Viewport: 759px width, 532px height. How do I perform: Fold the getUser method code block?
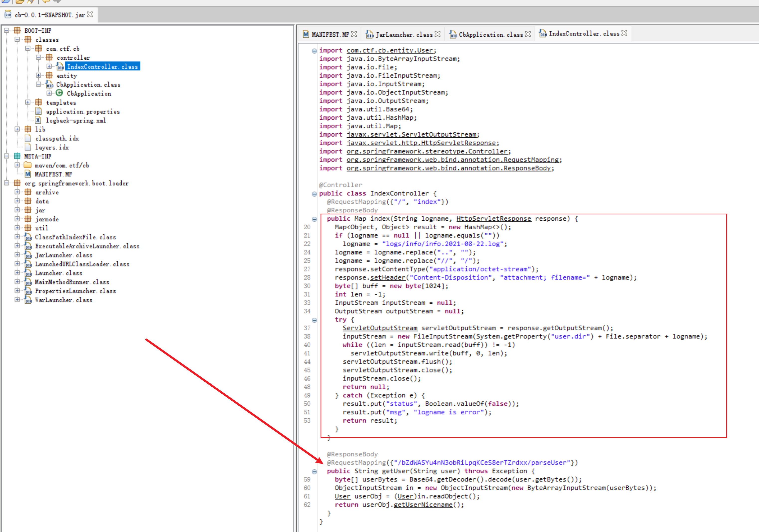(x=314, y=471)
